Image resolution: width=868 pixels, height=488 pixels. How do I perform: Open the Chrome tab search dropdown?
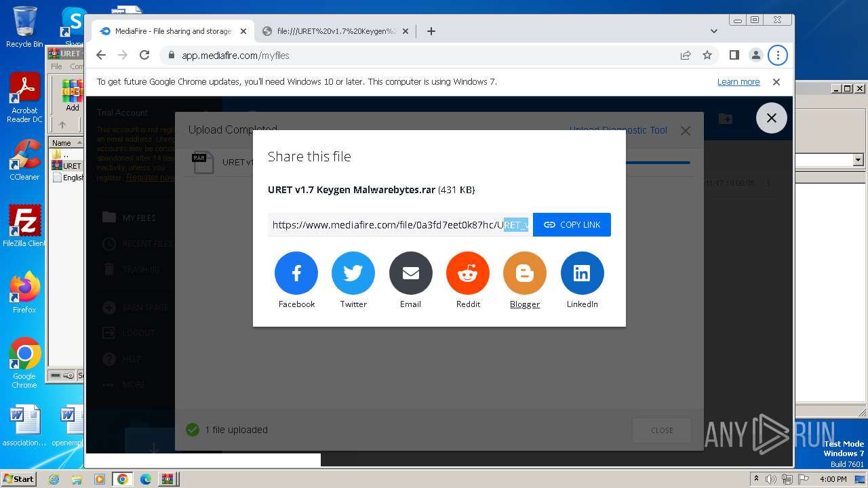pos(714,31)
